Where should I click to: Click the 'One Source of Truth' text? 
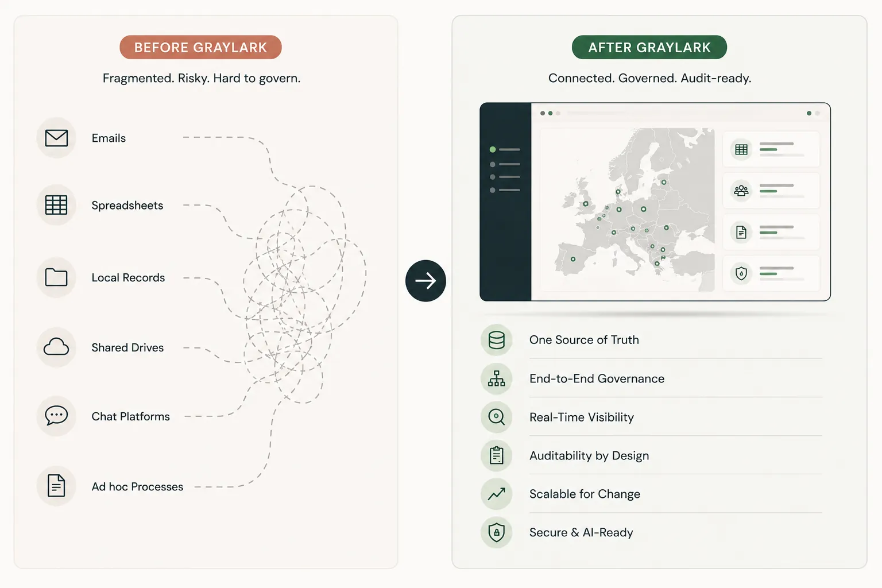click(584, 340)
